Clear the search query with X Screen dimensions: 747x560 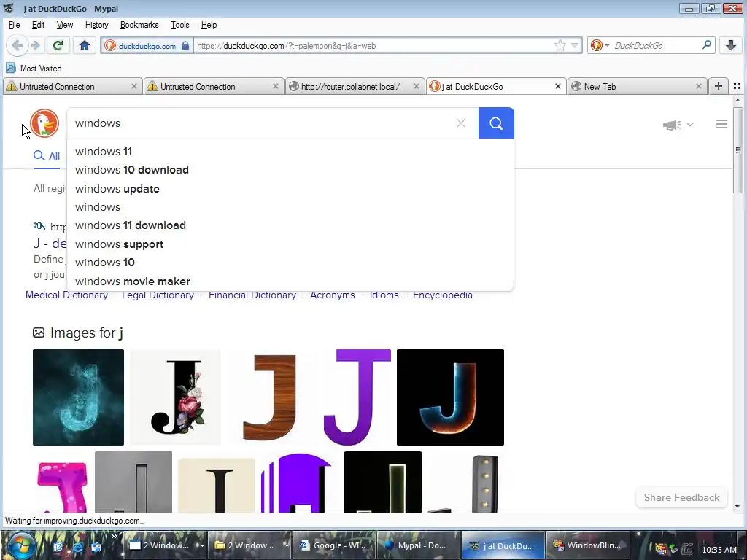461,123
